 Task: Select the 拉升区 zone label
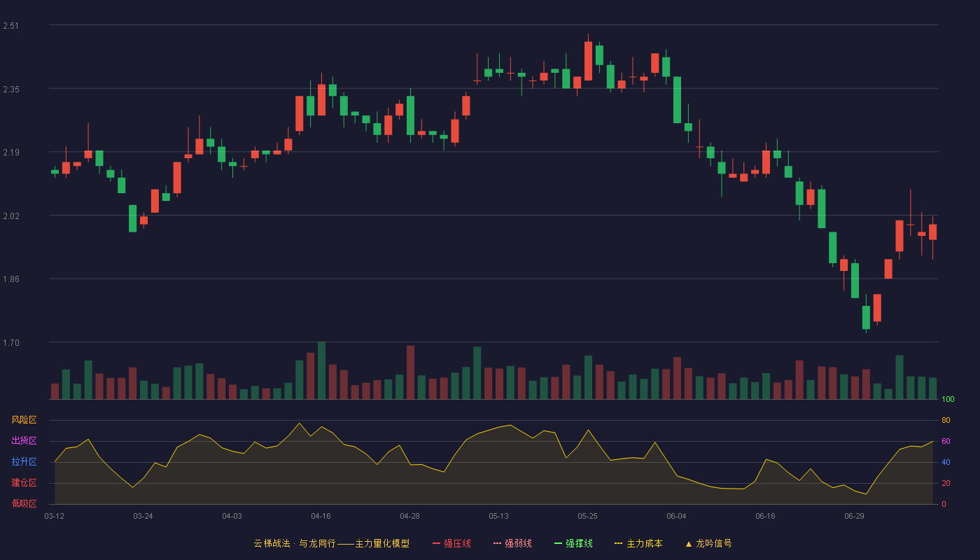coord(24,462)
